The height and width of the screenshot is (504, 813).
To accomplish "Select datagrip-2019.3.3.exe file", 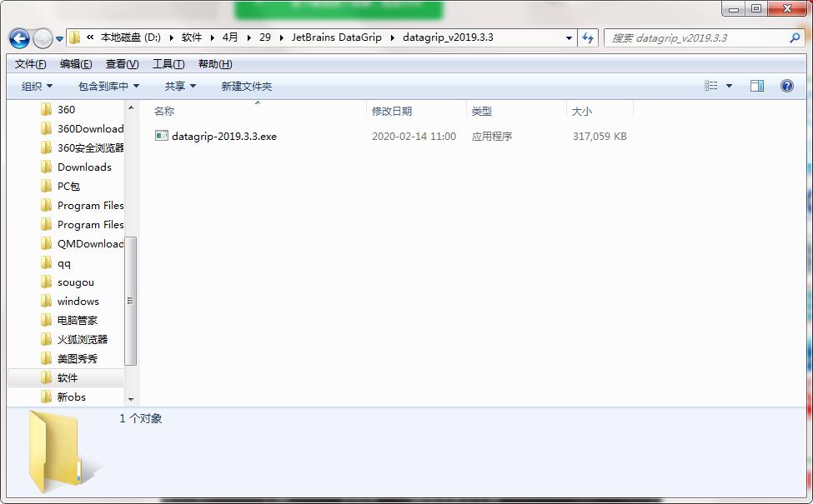I will point(224,137).
